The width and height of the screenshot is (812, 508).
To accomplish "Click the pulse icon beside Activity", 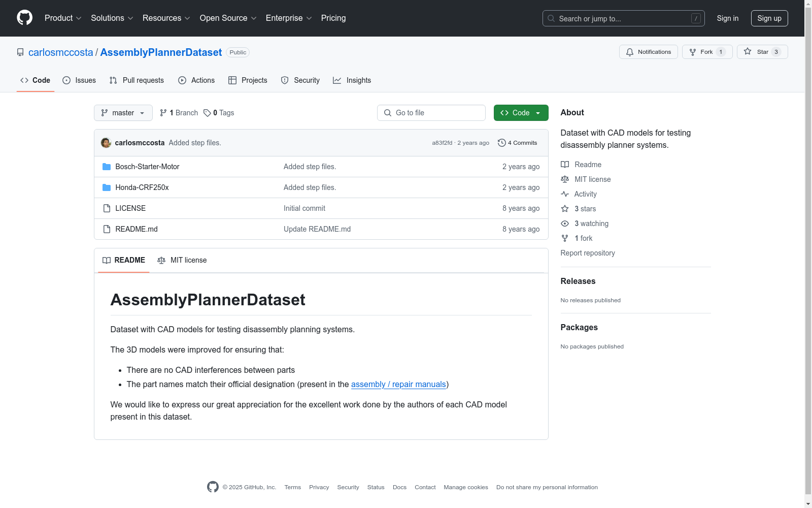I will [x=565, y=194].
